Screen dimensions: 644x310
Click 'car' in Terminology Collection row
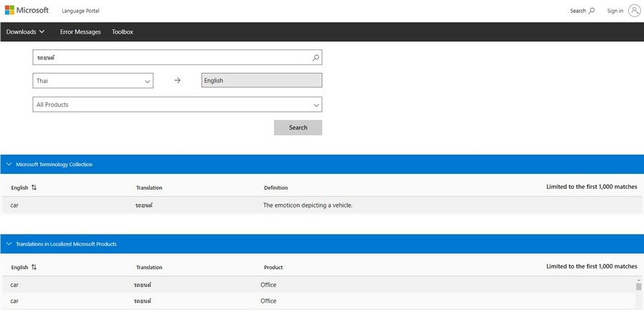(x=14, y=205)
